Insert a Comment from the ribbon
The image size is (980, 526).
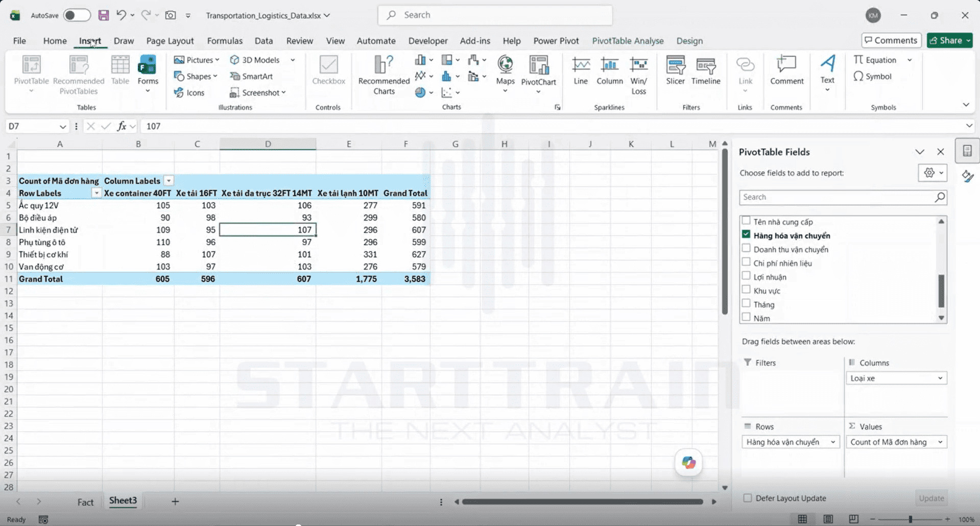(x=786, y=70)
